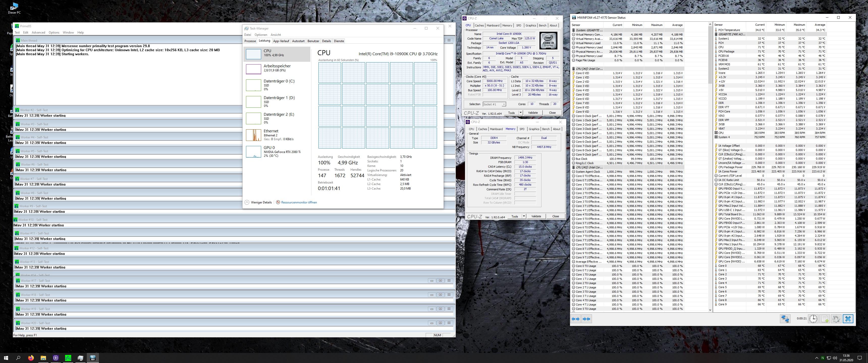Open Mainboard tab in upper CPU-Z
The image size is (868, 363).
(x=493, y=26)
